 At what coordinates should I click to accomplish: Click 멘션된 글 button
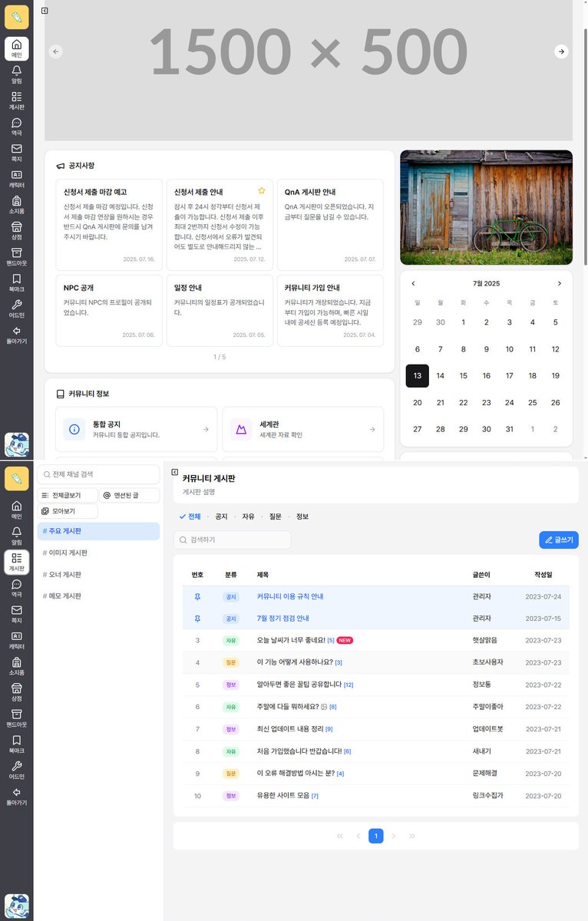(129, 496)
